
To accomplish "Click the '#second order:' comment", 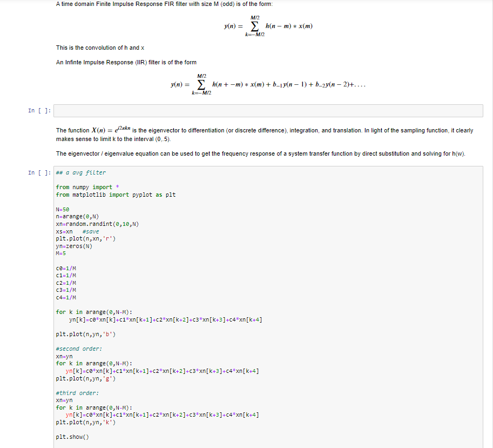I will 72,349.
